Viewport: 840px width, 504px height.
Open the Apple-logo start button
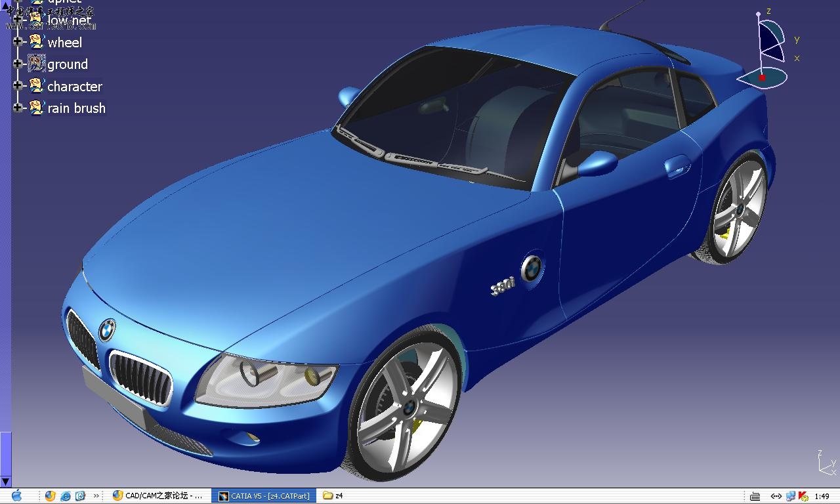tap(17, 495)
